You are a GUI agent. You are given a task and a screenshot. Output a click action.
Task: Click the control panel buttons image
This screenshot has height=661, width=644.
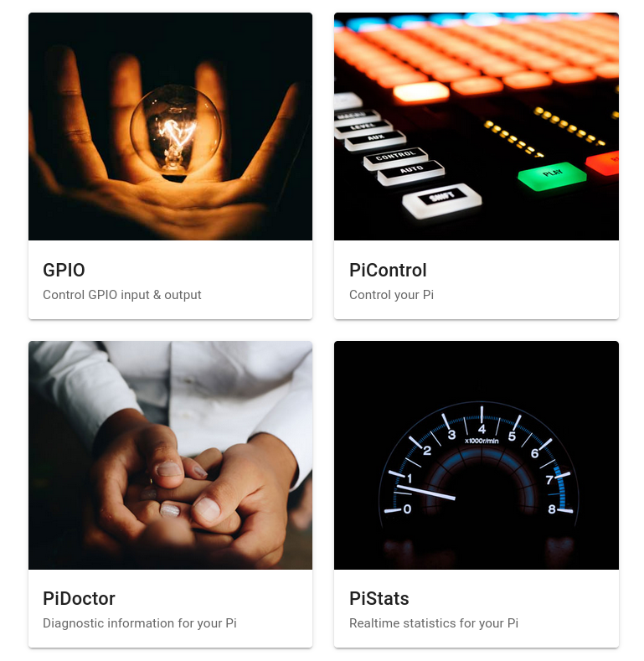point(477,127)
